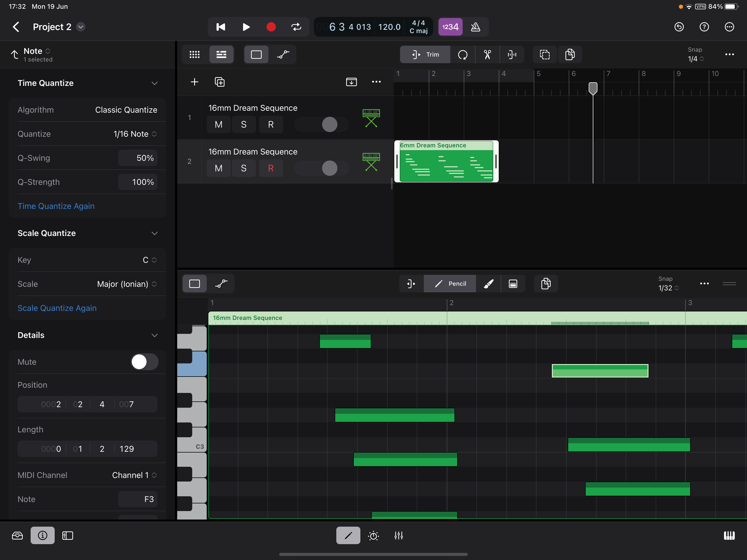This screenshot has height=560, width=747.
Task: Select the Loop tool in toolbar
Action: tap(462, 54)
